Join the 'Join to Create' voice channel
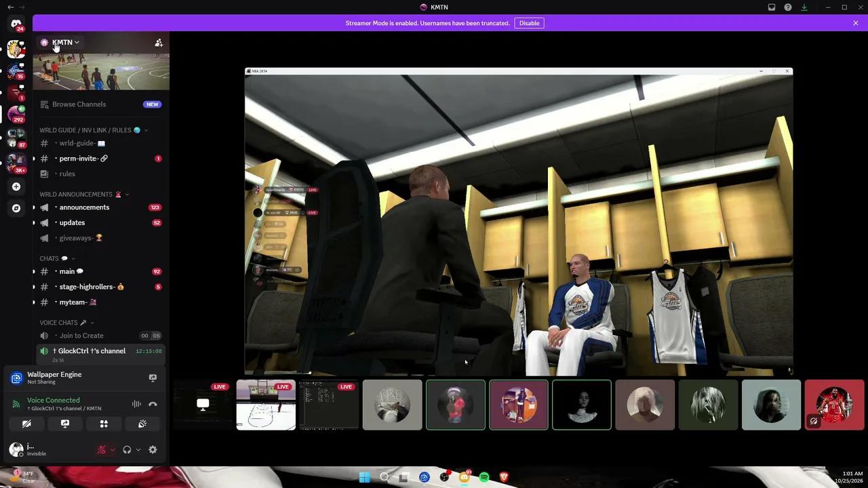The height and width of the screenshot is (488, 868). point(101,335)
